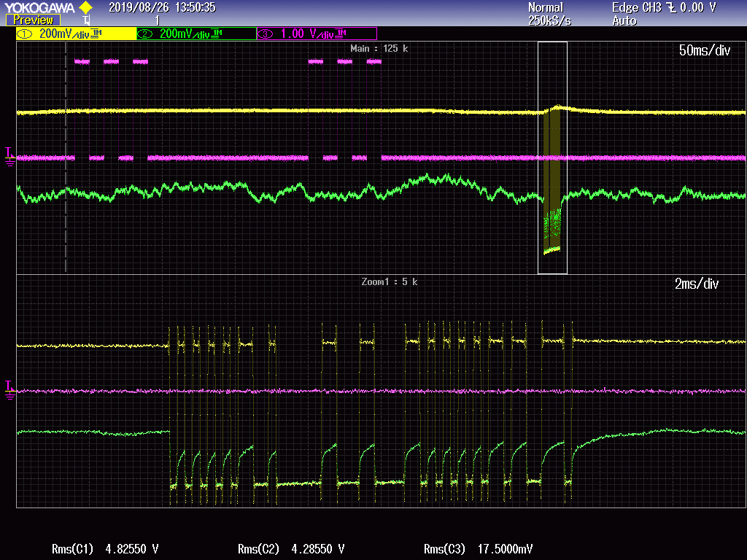This screenshot has height=560, width=747.
Task: Click the Auto trigger mode label
Action: (x=624, y=20)
